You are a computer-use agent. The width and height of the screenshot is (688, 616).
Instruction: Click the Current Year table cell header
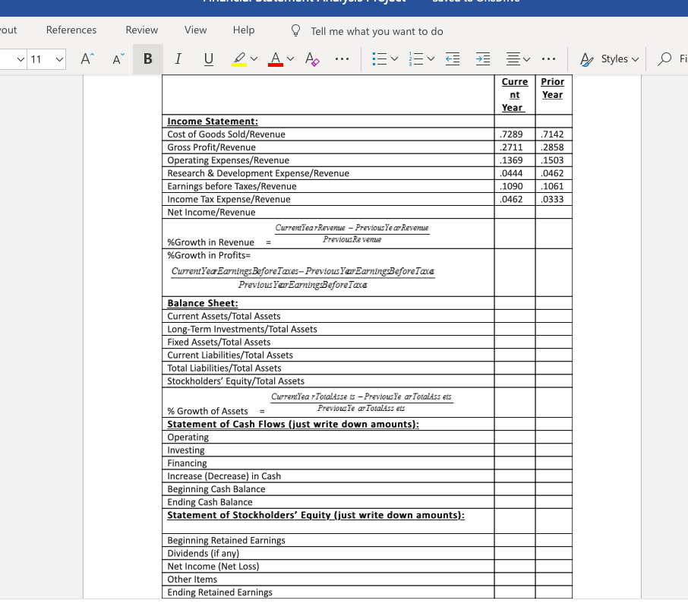[x=515, y=93]
